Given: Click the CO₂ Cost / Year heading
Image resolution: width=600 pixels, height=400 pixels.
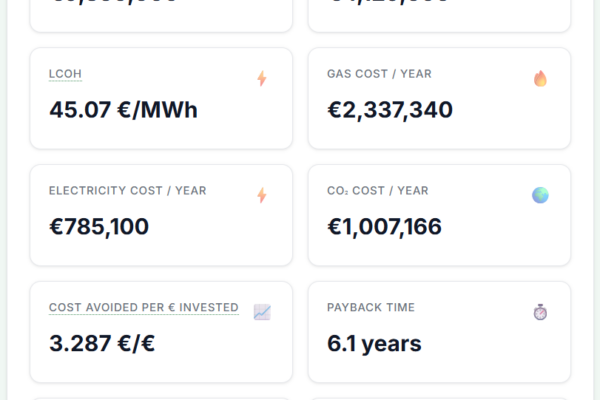Looking at the screenshot, I should coord(377,191).
